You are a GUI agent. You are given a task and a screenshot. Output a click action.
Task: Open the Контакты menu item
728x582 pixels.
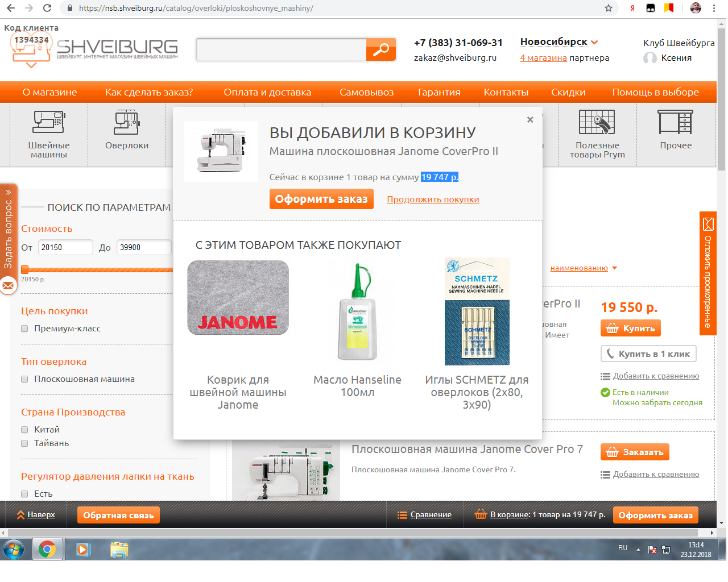(x=506, y=92)
